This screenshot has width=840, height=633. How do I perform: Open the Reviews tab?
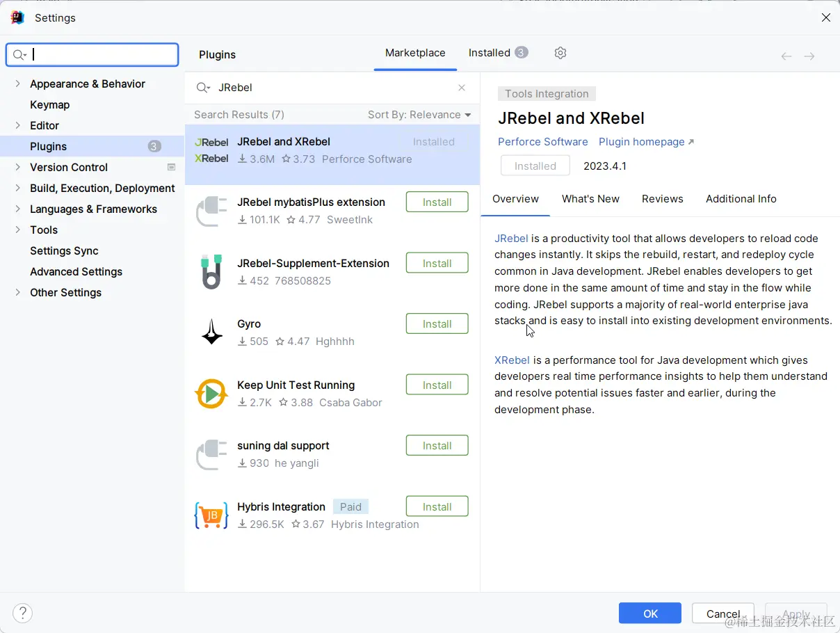click(x=662, y=199)
